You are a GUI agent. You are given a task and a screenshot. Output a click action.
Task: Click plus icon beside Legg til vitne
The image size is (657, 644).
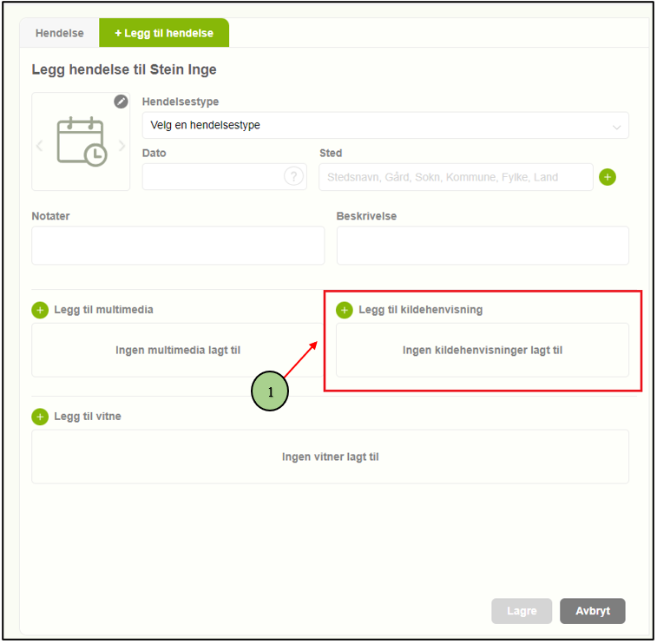pyautogui.click(x=40, y=417)
